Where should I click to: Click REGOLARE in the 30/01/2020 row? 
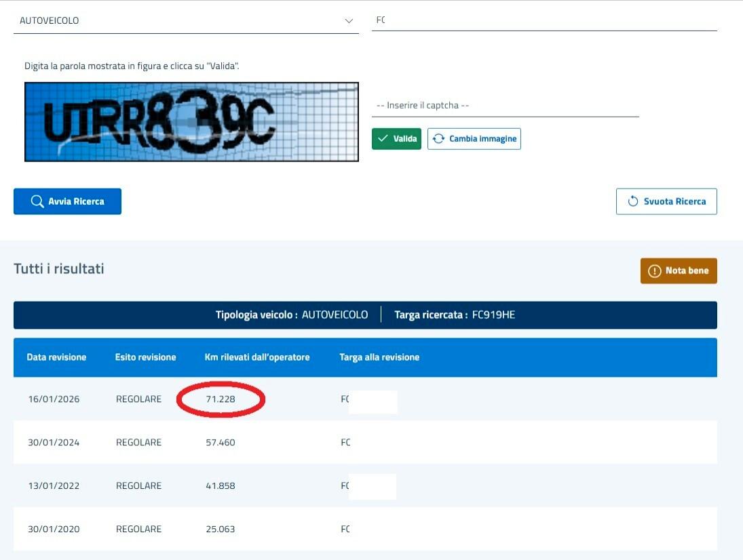(x=139, y=529)
